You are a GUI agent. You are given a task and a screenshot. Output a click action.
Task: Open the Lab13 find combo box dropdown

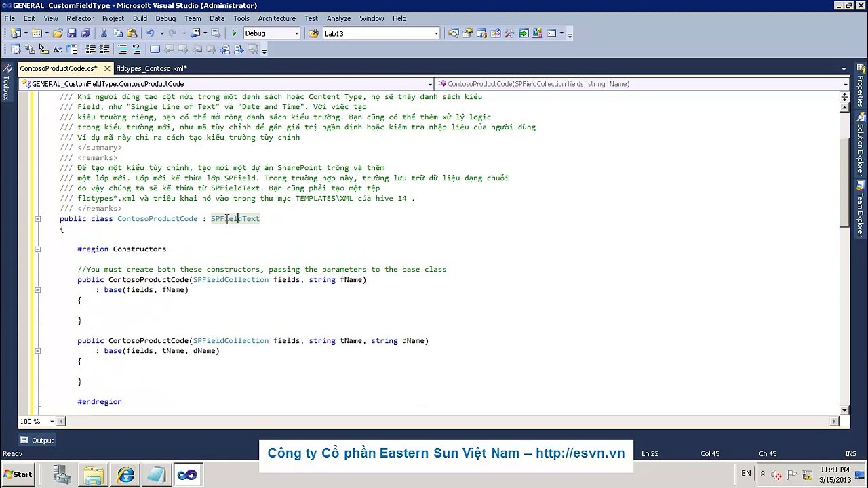(x=436, y=33)
